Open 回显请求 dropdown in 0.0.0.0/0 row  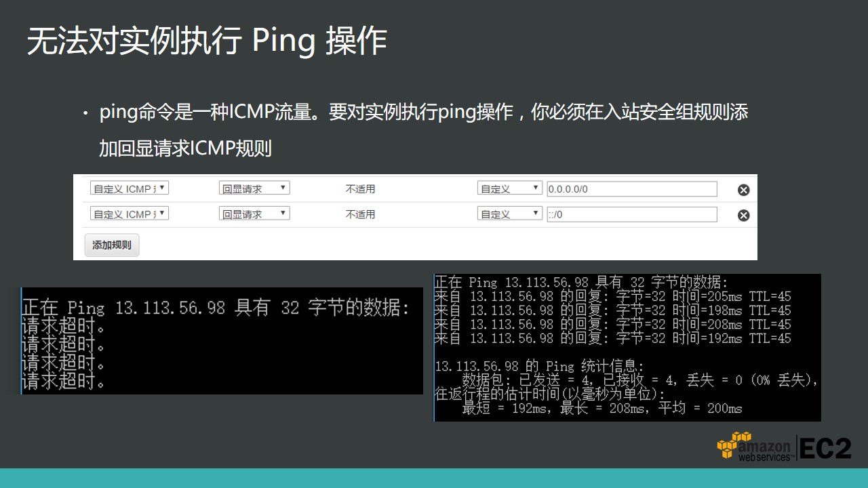(254, 188)
